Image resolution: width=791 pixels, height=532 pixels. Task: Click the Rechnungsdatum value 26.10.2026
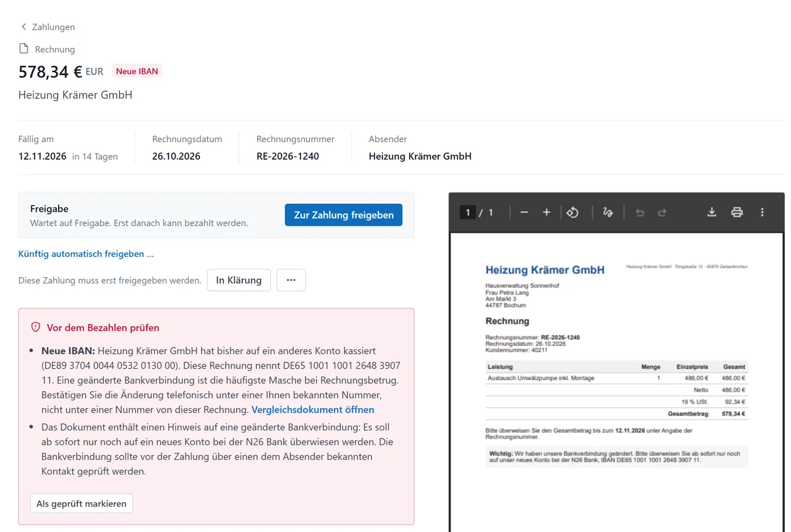176,156
